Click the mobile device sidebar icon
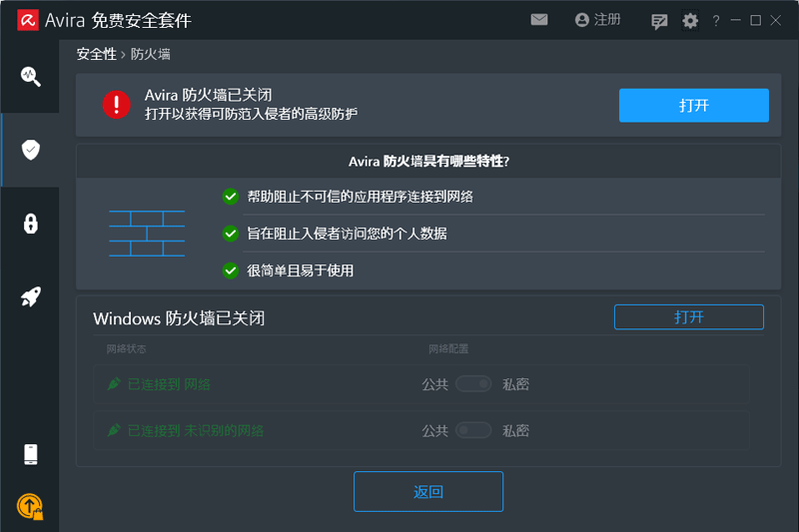This screenshot has height=532, width=799. tap(30, 454)
